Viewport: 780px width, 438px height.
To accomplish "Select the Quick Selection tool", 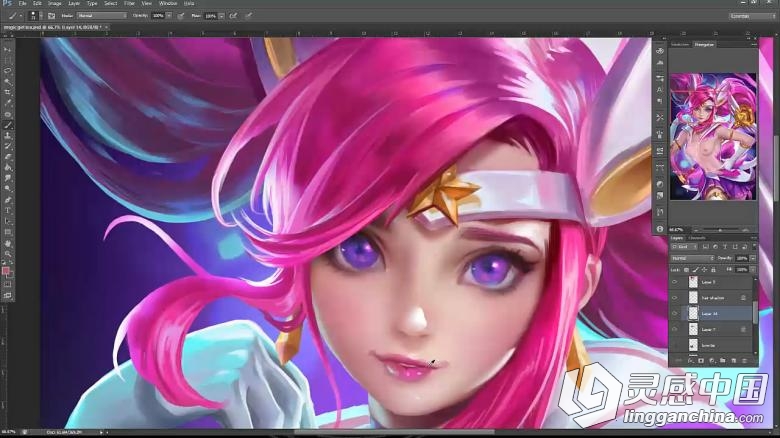I will pos(7,82).
